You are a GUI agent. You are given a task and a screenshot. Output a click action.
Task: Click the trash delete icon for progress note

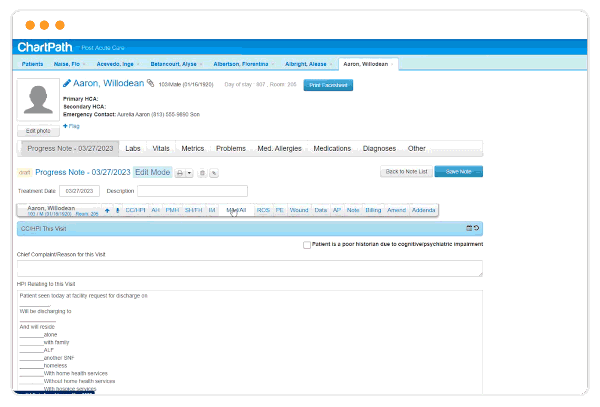click(x=203, y=173)
